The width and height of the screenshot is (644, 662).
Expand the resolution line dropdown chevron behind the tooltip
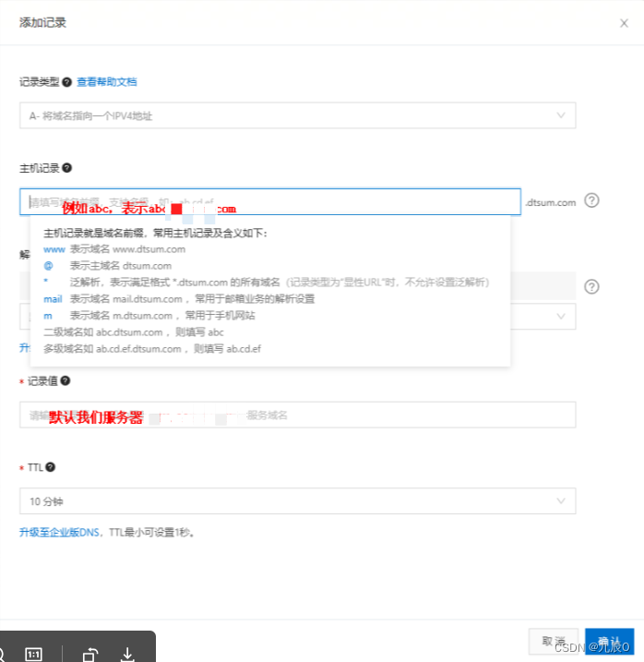point(561,316)
